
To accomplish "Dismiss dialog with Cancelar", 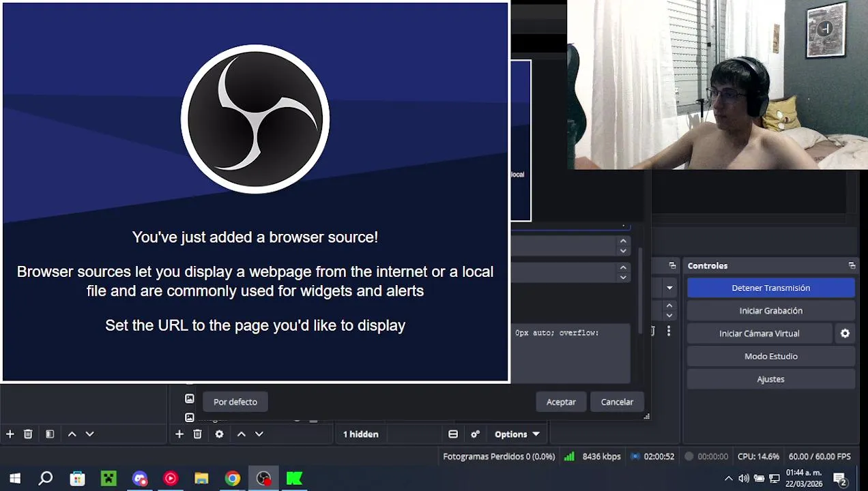I will (617, 402).
